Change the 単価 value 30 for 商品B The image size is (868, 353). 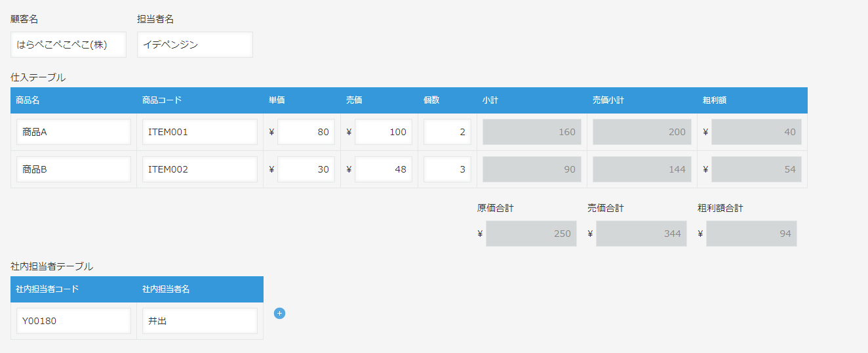tap(306, 169)
